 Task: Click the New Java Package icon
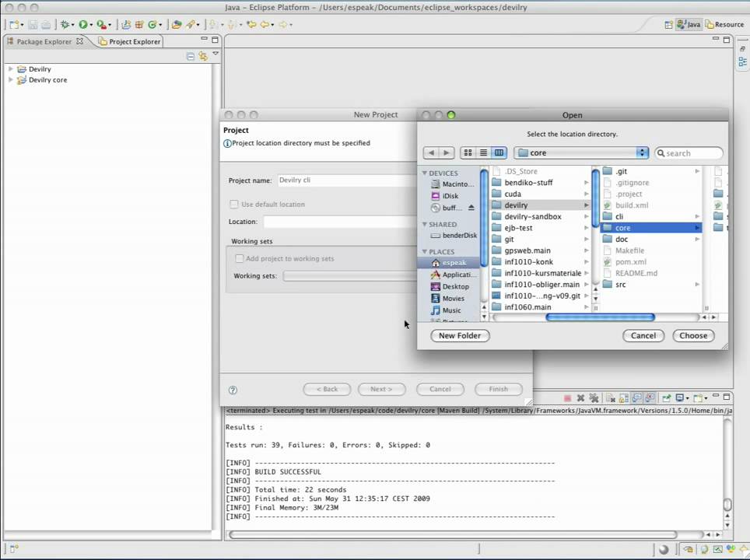(x=139, y=24)
